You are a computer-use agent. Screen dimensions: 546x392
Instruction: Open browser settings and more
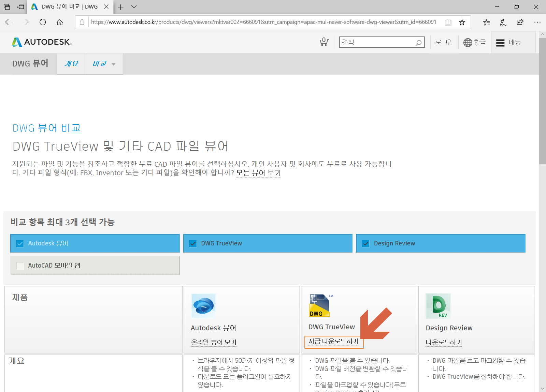pos(537,22)
